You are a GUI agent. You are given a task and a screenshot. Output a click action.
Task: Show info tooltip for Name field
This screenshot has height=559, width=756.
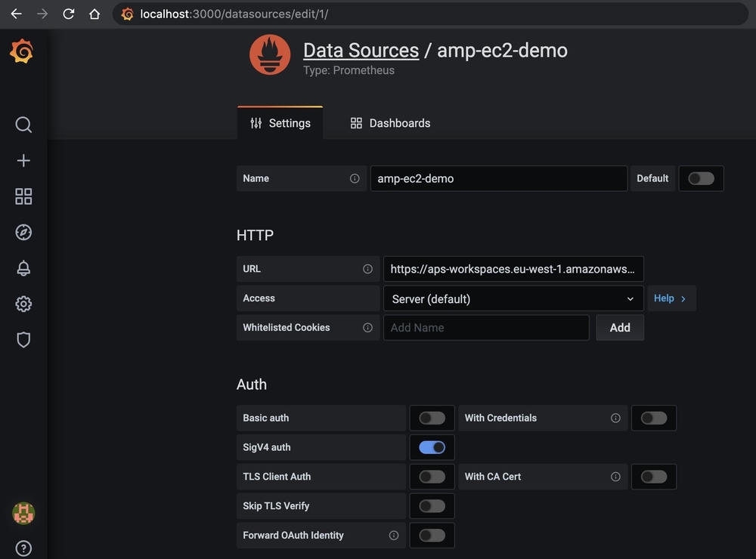pyautogui.click(x=355, y=178)
